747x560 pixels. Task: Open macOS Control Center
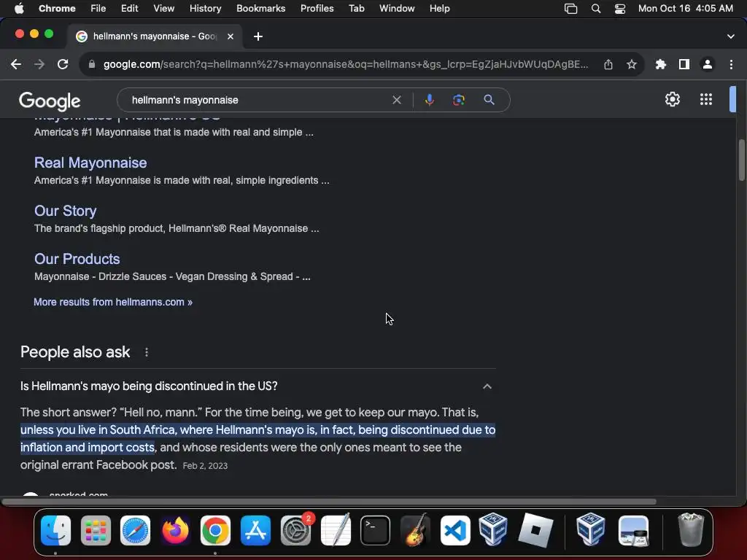pos(620,9)
